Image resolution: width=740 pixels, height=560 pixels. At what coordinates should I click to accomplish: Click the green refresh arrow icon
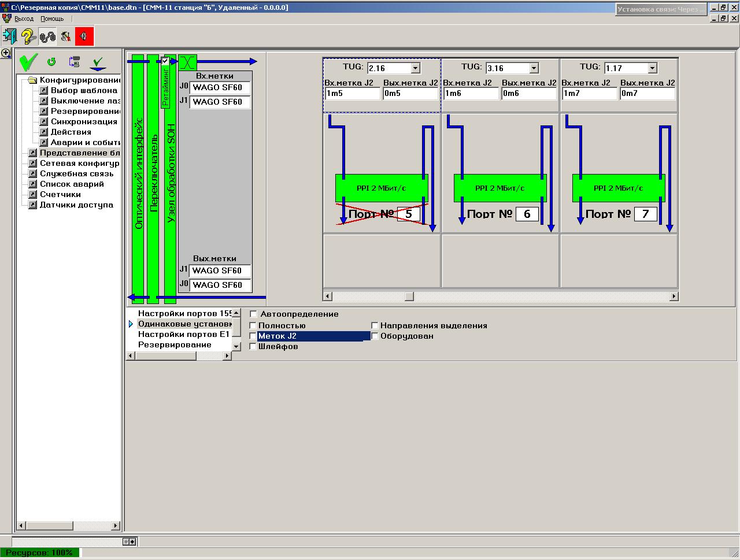click(51, 61)
